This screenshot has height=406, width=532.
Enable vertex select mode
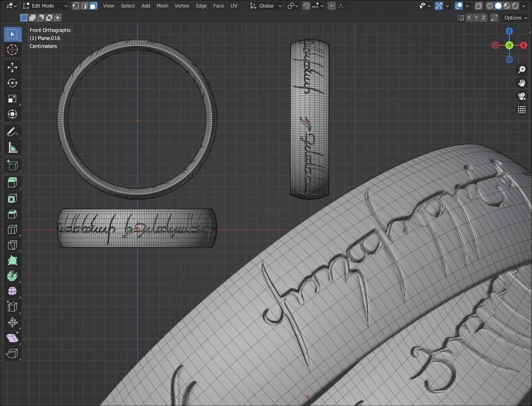click(76, 6)
